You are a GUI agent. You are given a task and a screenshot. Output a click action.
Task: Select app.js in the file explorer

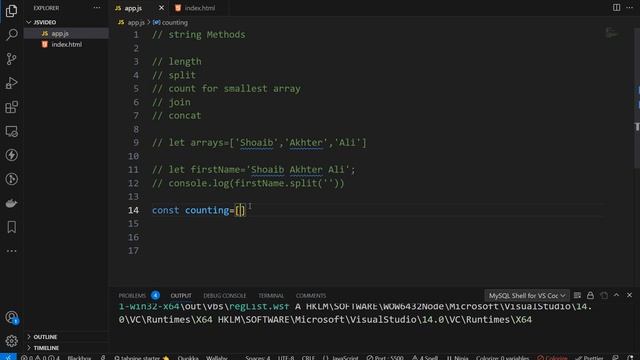(66, 33)
